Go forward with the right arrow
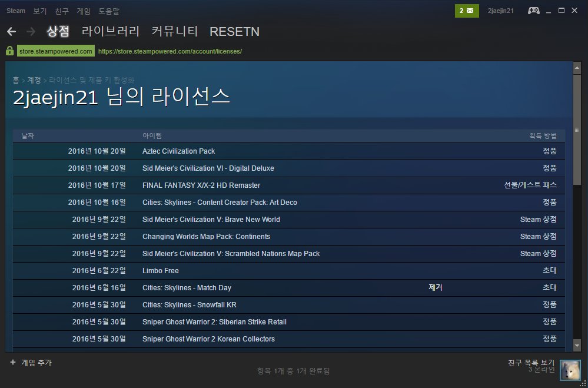The image size is (588, 388). tap(31, 32)
